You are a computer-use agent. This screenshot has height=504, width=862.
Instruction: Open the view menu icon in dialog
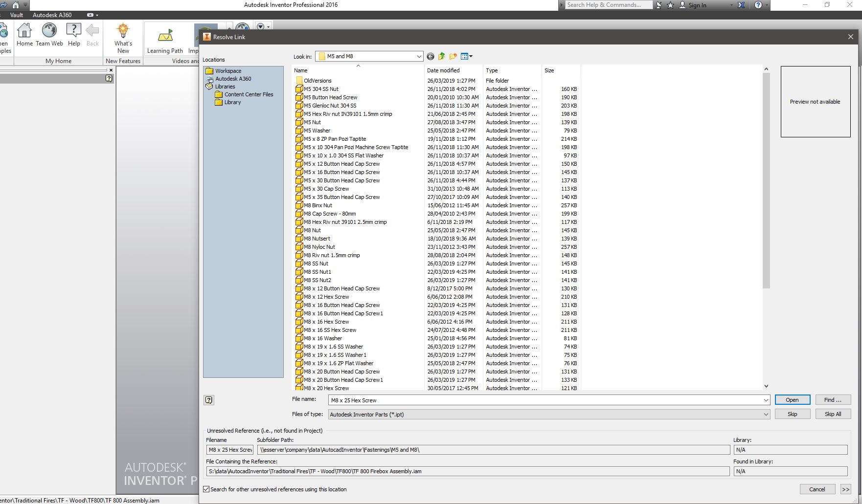click(467, 56)
